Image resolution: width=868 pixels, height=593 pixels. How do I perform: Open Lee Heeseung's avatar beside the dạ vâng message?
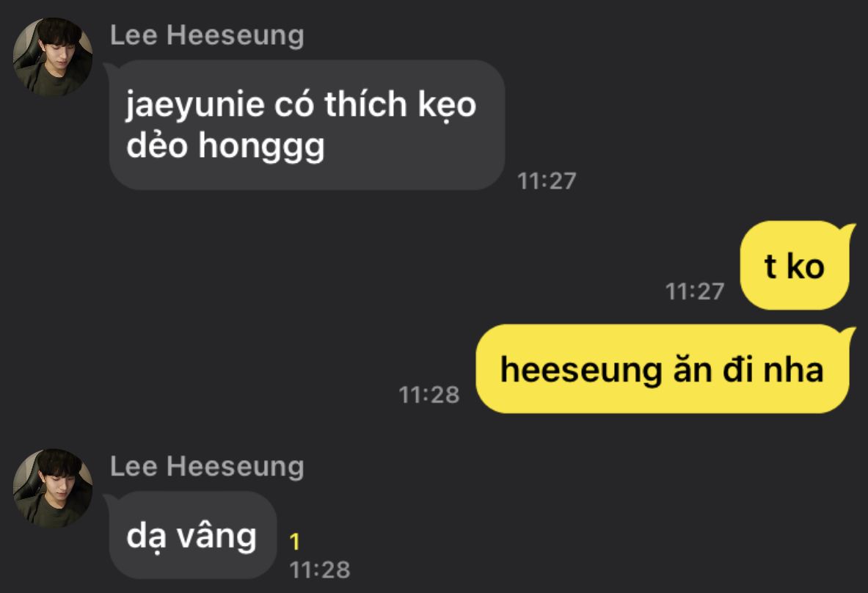click(53, 488)
